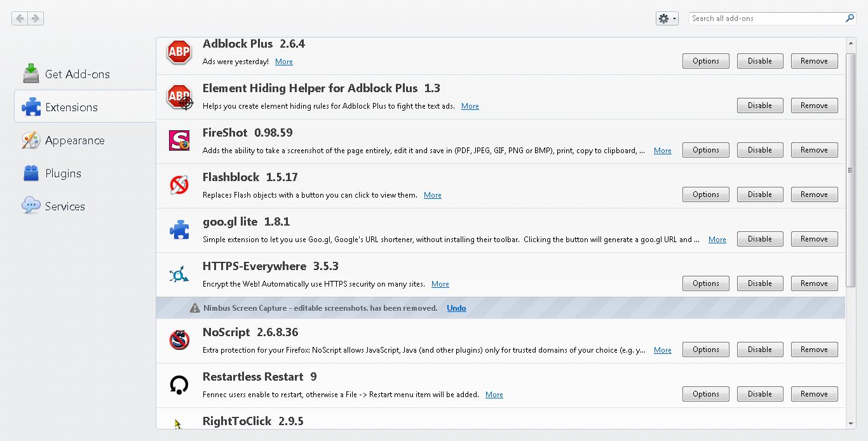Click More link for Restartless Restart
The image size is (868, 441).
tap(494, 395)
